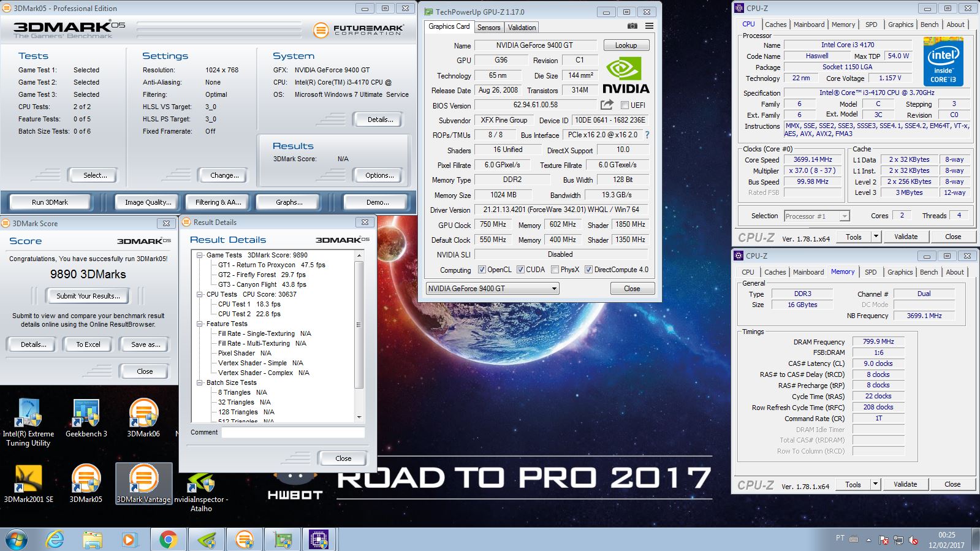Click Filtering & AA button
The height and width of the screenshot is (551, 980).
point(218,202)
